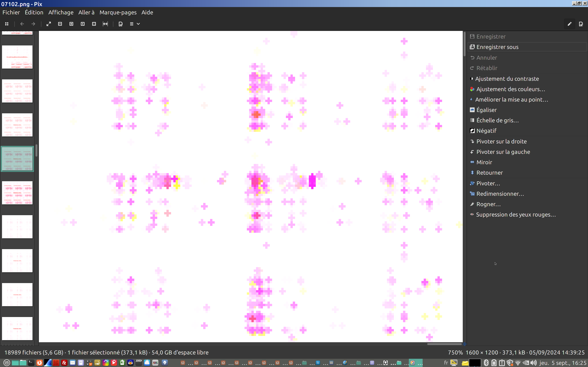Click the zoom in icon
Image resolution: width=588 pixels, height=367 pixels.
click(71, 24)
